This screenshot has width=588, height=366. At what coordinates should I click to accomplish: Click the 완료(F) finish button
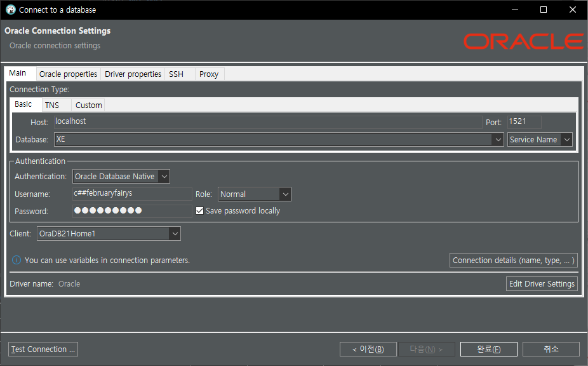coord(489,349)
